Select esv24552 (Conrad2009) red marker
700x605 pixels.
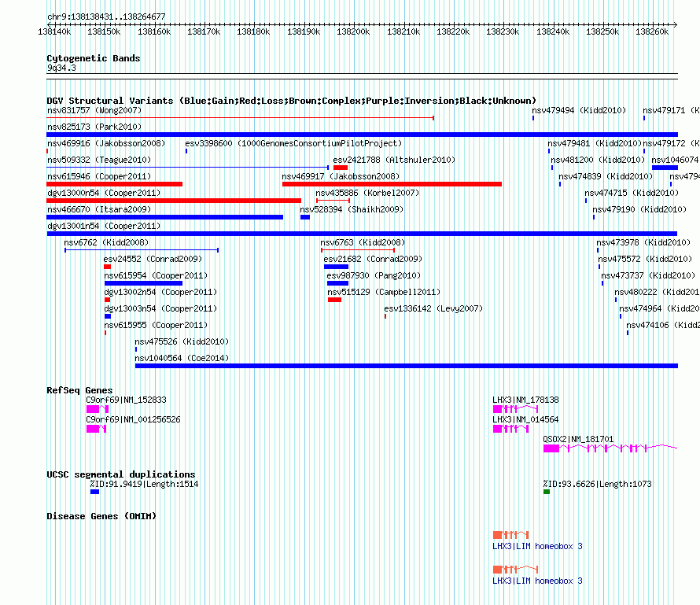click(108, 267)
